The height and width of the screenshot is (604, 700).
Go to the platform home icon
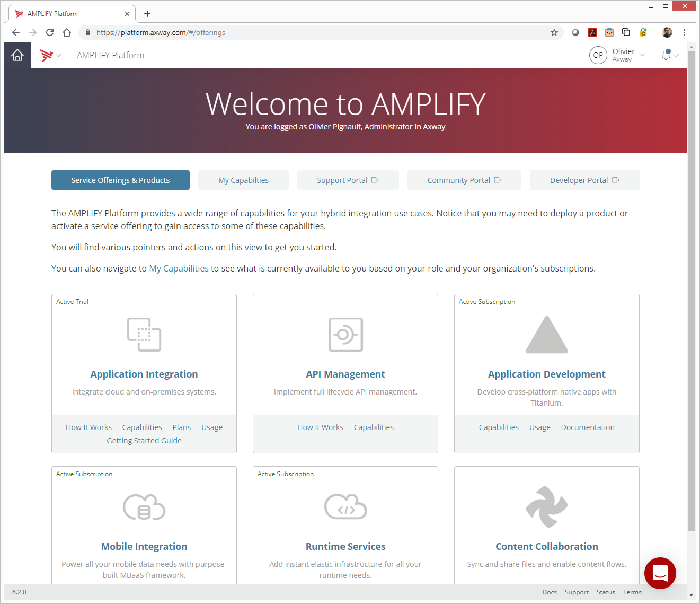pos(17,55)
